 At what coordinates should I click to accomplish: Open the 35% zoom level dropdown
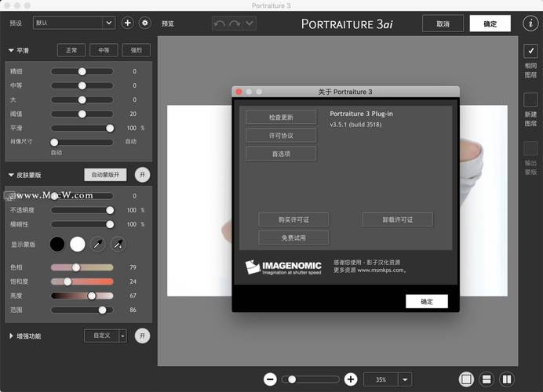(405, 379)
